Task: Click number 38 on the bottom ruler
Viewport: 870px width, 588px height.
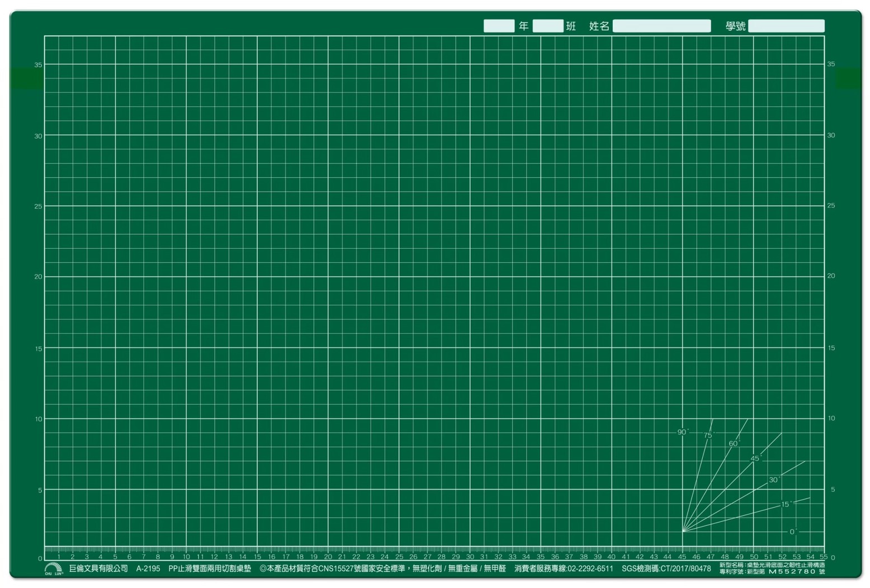Action: point(583,557)
